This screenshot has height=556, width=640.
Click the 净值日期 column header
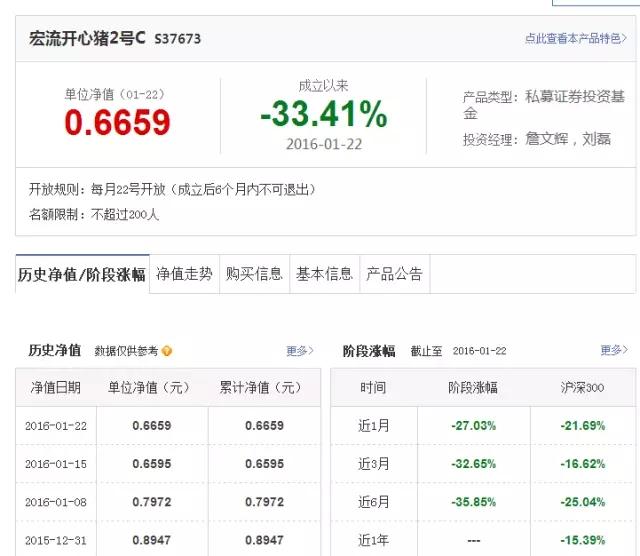click(x=55, y=387)
